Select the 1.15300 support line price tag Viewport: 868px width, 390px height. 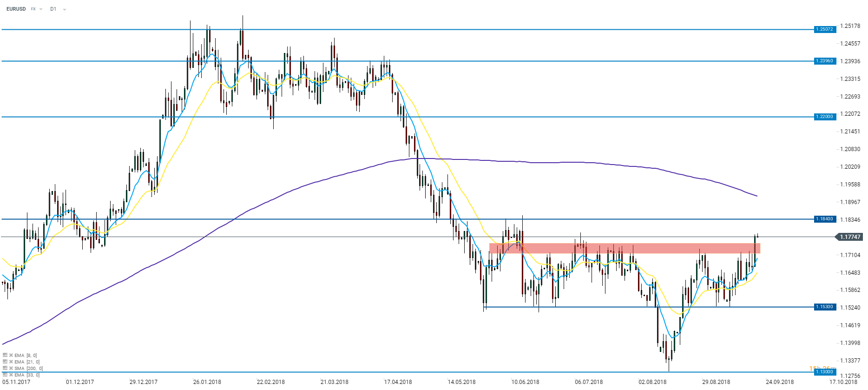tap(825, 307)
